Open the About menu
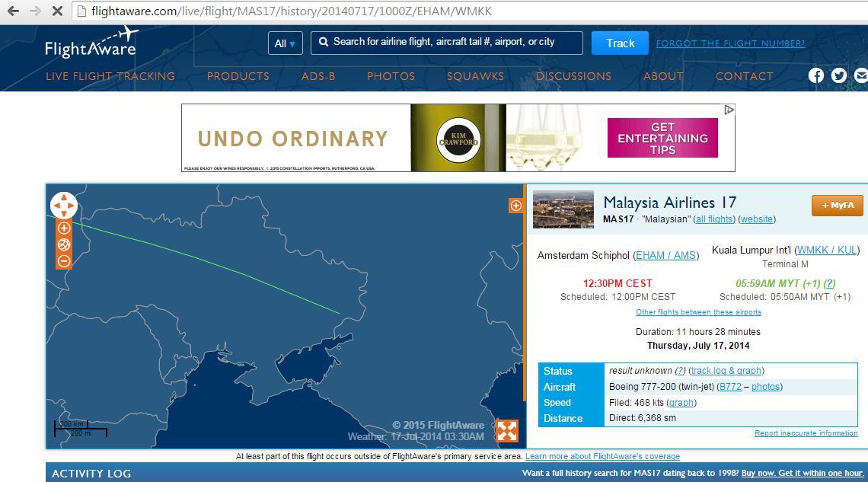868x482 pixels. tap(663, 76)
